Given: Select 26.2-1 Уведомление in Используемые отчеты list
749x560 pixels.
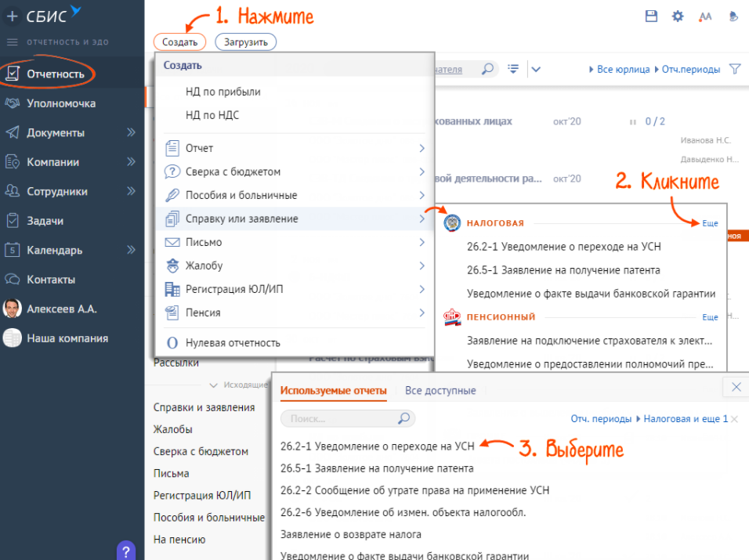Looking at the screenshot, I should point(378,446).
